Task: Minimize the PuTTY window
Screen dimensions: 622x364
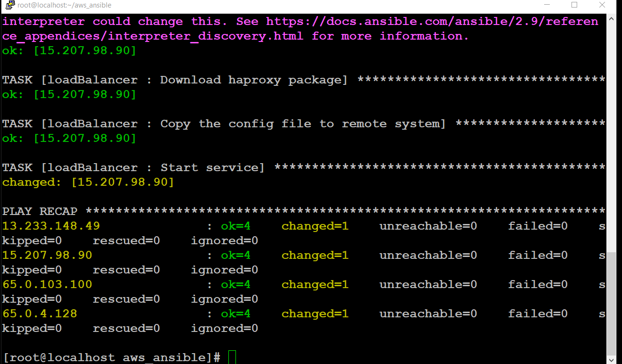Action: point(547,5)
